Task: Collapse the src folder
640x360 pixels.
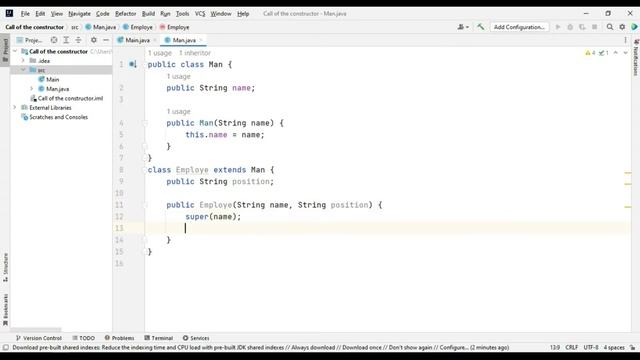Action: click(23, 70)
